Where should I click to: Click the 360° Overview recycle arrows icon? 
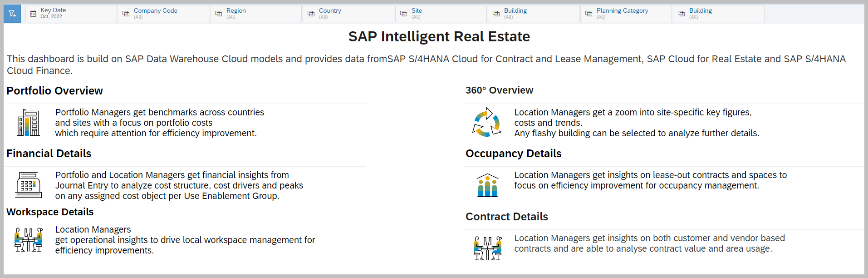[x=487, y=122]
